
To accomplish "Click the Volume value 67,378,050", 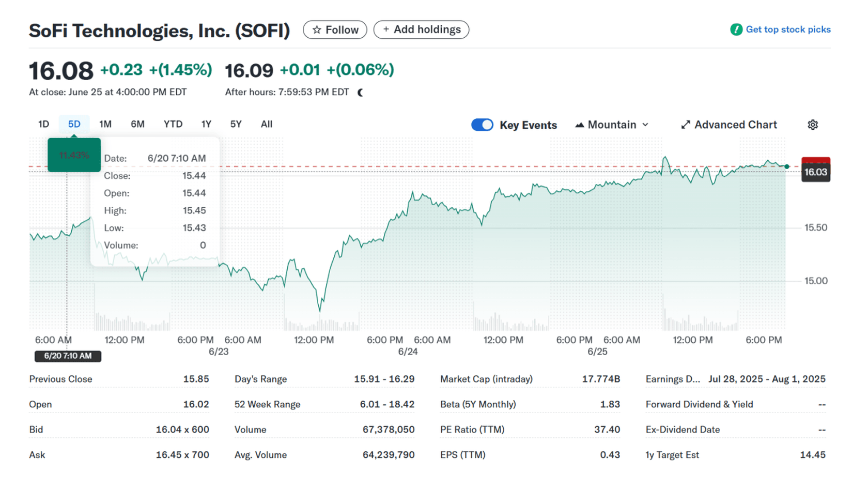I will [x=389, y=430].
